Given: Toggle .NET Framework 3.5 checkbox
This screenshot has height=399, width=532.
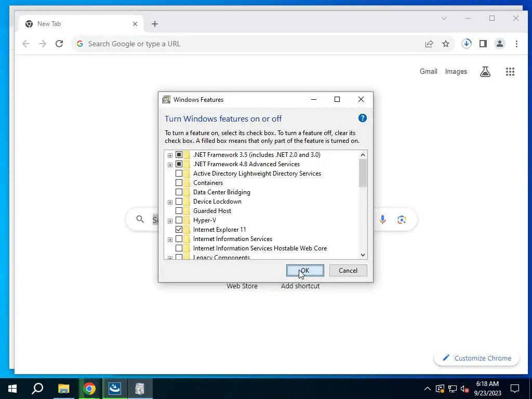Looking at the screenshot, I should [x=179, y=155].
